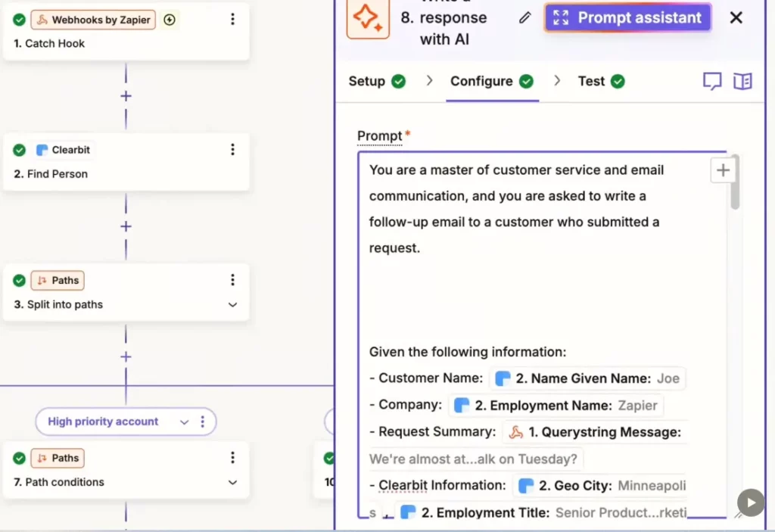
Task: Open the help guide book icon
Action: coord(742,81)
